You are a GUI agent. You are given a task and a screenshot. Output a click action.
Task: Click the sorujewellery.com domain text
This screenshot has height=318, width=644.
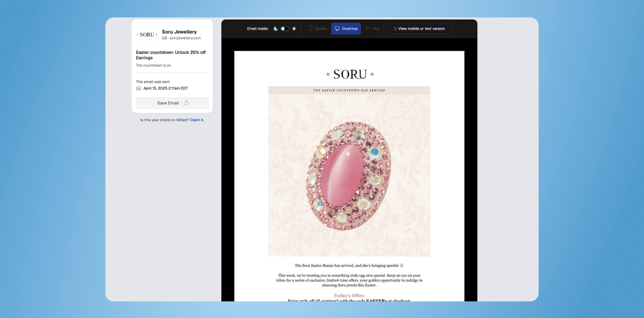[x=185, y=38]
